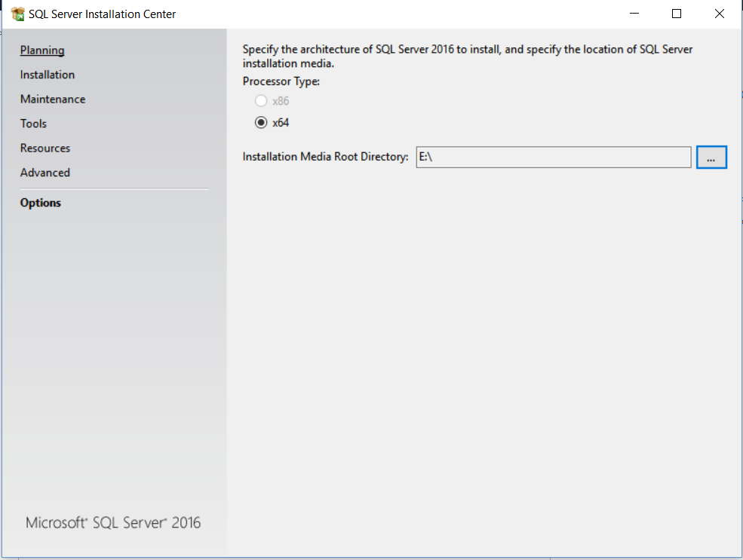Click the SQL Server Installation Center title icon
Screen dimensions: 743x560
coord(18,14)
